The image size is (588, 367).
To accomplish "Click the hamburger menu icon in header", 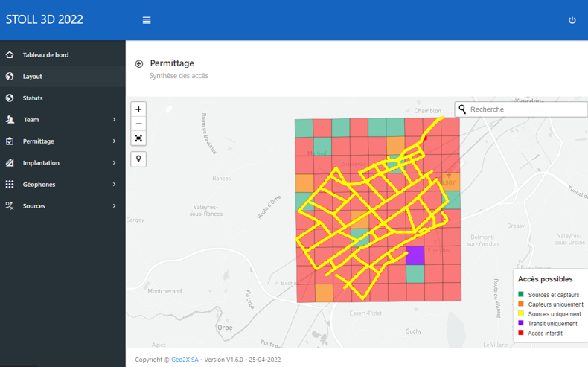I will click(x=147, y=20).
